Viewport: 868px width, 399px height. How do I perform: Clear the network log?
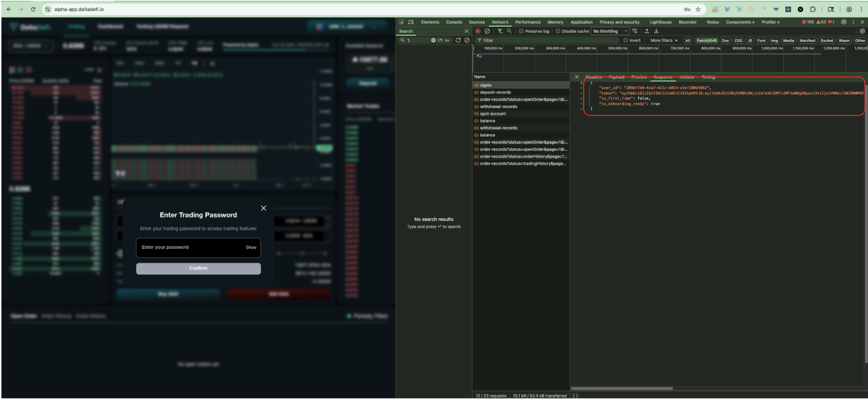pyautogui.click(x=487, y=31)
